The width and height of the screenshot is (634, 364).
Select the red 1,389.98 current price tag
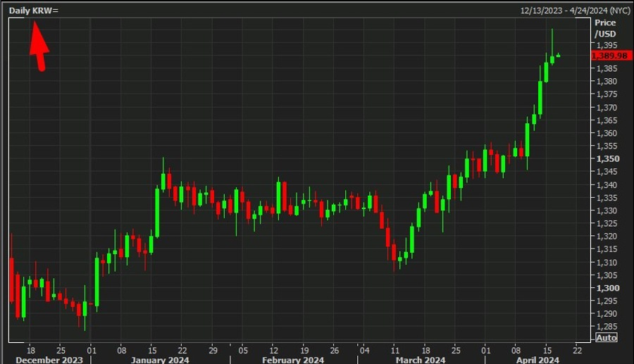[x=611, y=56]
